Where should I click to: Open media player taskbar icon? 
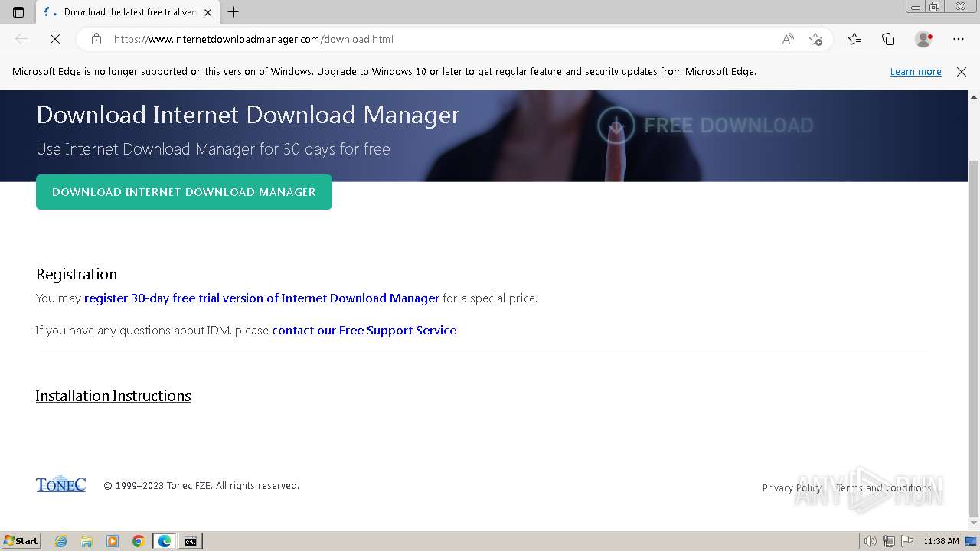[x=113, y=541]
